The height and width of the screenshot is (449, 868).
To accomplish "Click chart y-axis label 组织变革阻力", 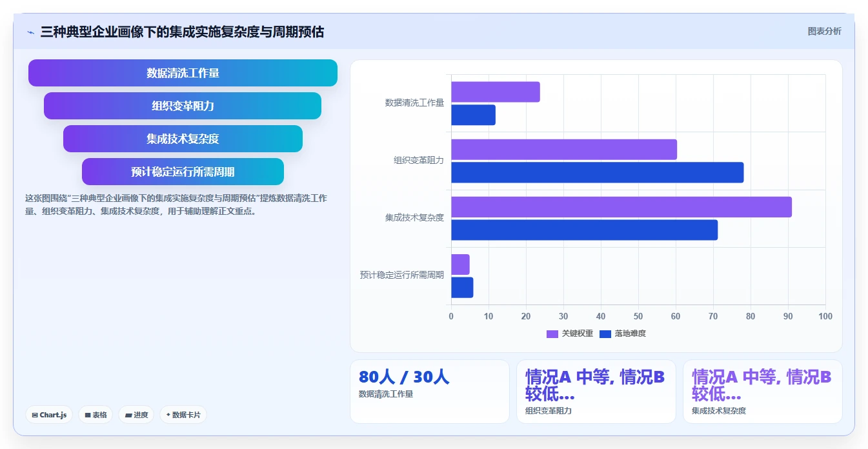I will coord(419,160).
